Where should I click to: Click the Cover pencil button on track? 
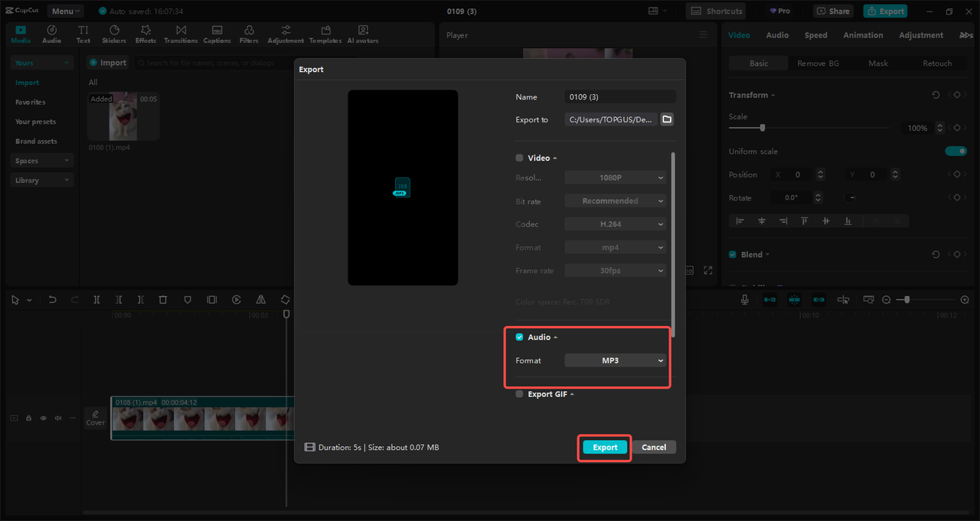96,418
